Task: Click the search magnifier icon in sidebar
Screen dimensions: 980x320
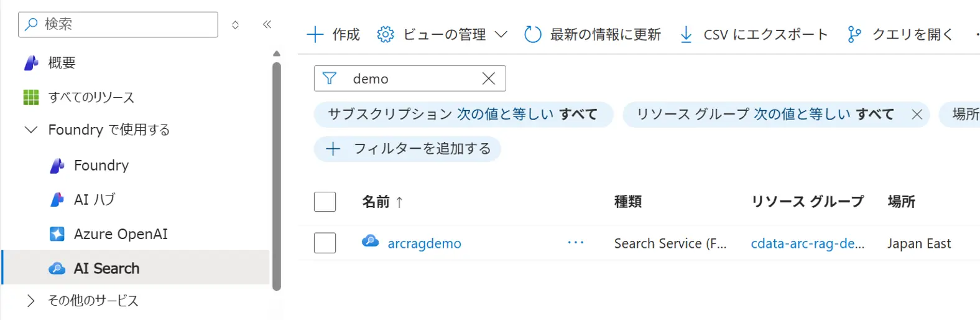Action: 31,24
